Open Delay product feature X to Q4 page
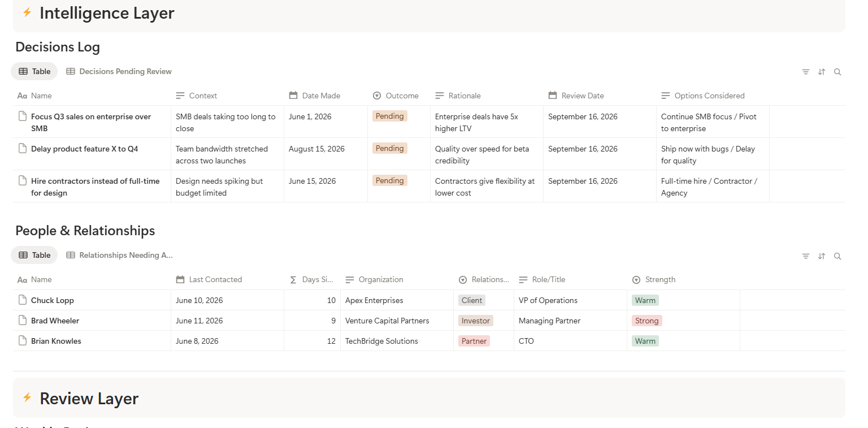Screen dimensions: 868x428 (x=85, y=149)
